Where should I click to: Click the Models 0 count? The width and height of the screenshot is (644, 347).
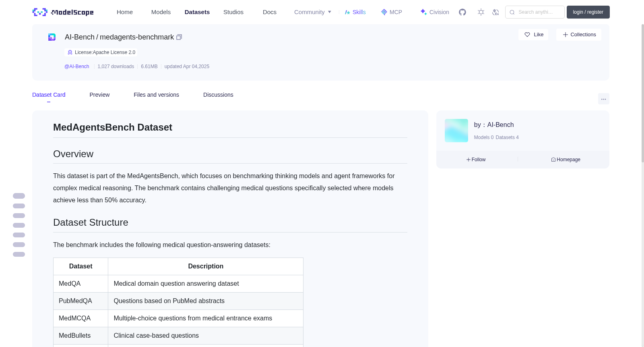coord(484,137)
